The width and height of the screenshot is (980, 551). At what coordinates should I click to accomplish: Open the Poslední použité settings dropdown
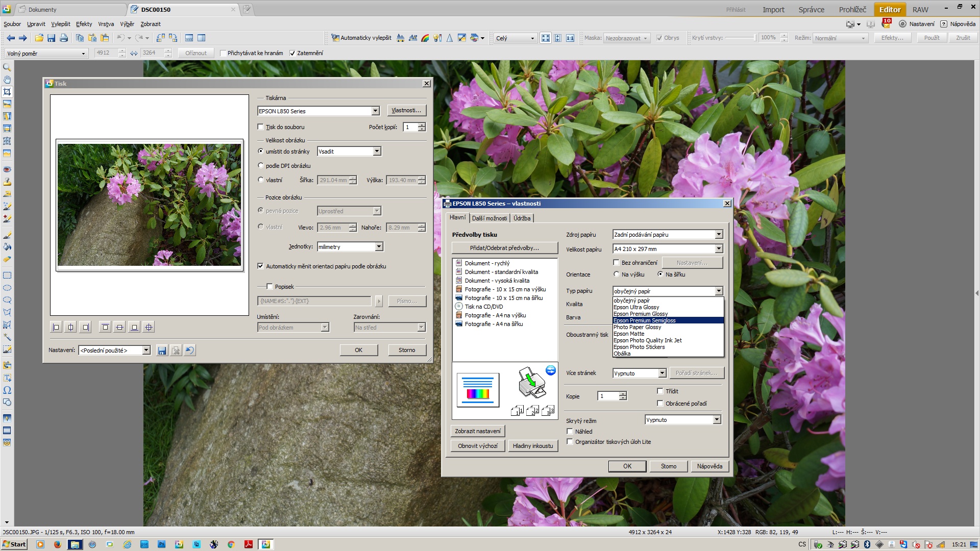coord(114,350)
